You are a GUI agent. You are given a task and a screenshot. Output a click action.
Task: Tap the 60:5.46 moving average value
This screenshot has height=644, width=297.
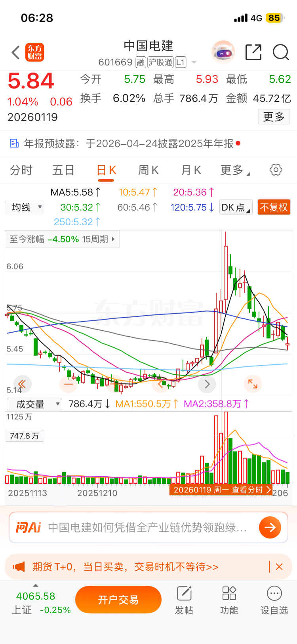click(x=137, y=207)
